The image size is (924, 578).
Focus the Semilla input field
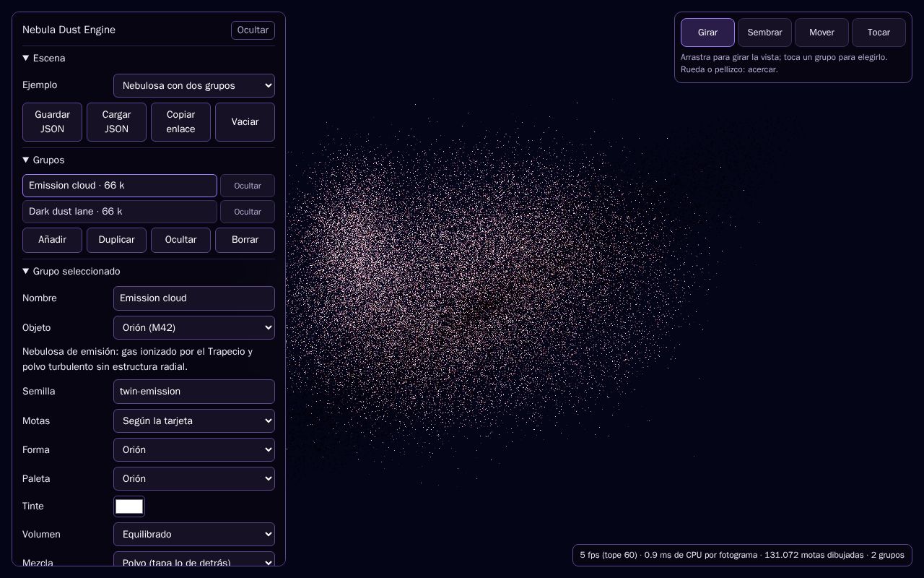194,392
